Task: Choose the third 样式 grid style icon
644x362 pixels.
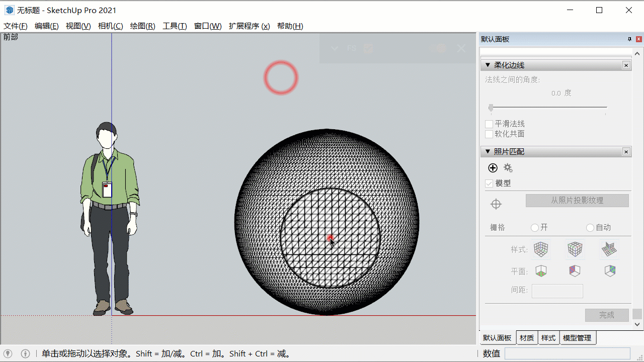Action: [609, 249]
